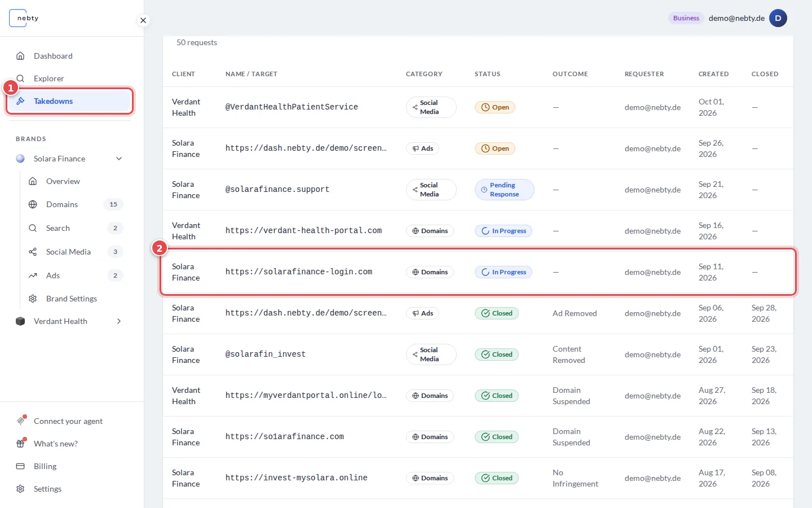The width and height of the screenshot is (812, 508).
Task: Click Open status badge for @VerdantHealthPatientService
Action: (495, 107)
